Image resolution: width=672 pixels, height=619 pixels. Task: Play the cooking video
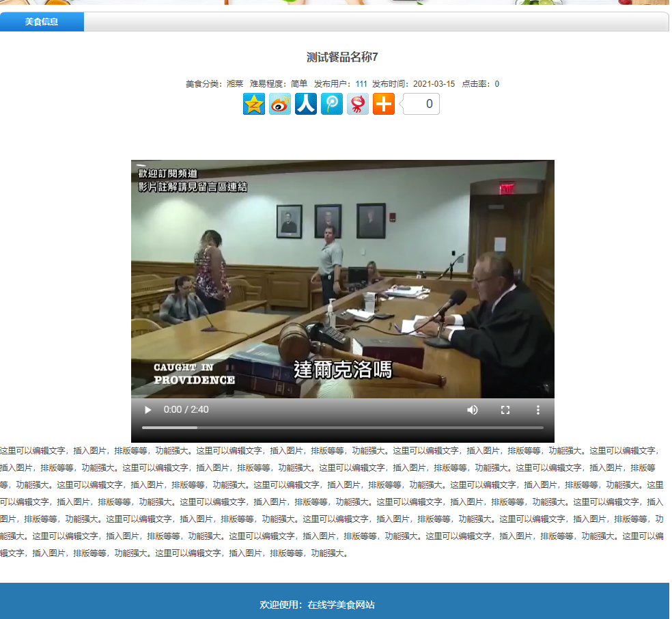(148, 410)
